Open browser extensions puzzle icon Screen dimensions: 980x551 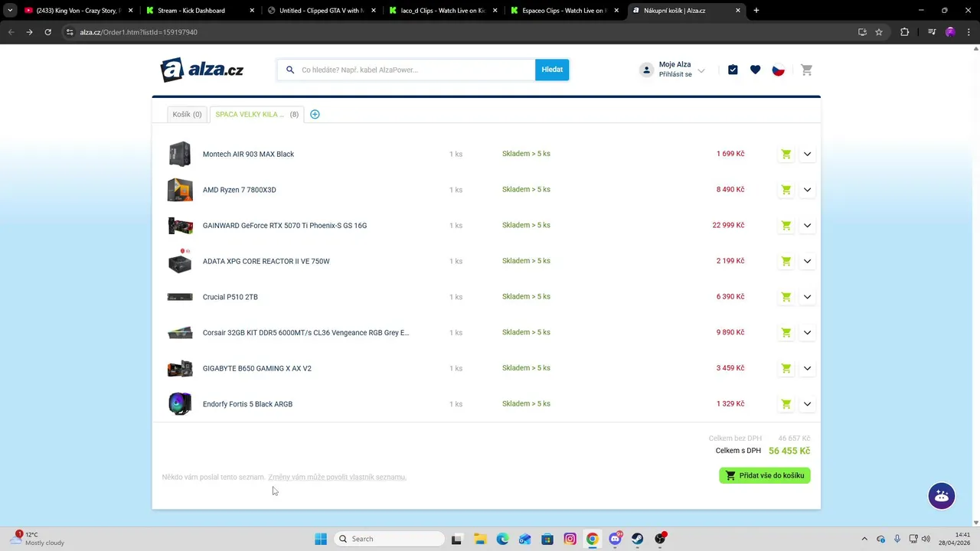(x=904, y=32)
